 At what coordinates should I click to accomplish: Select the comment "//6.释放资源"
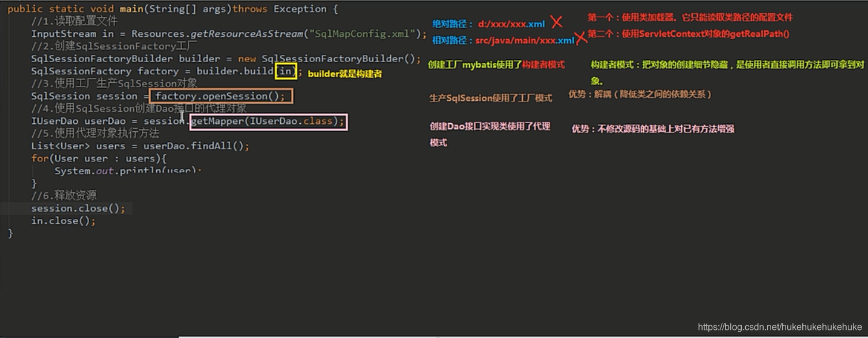(x=64, y=196)
